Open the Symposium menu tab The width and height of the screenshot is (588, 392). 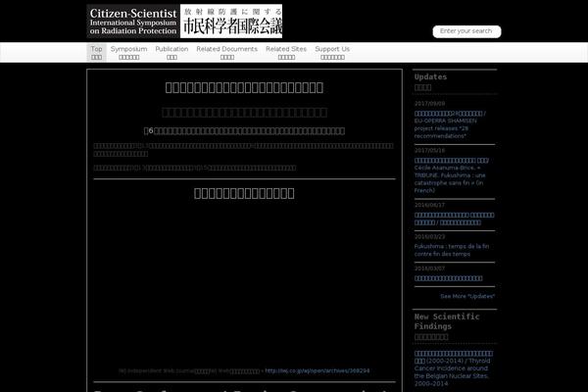coord(128,53)
